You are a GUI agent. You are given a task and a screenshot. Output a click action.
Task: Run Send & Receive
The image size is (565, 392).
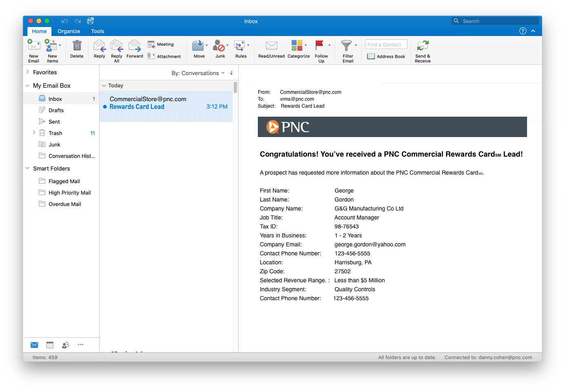click(423, 51)
